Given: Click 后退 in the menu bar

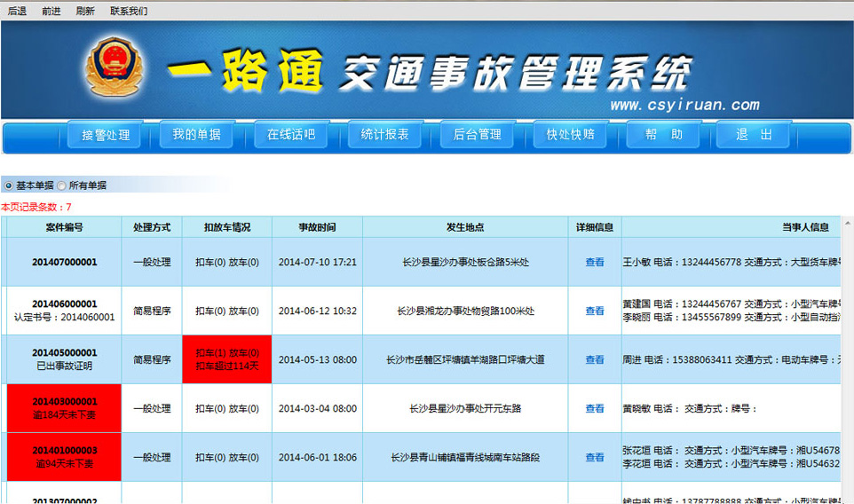Looking at the screenshot, I should [x=17, y=11].
